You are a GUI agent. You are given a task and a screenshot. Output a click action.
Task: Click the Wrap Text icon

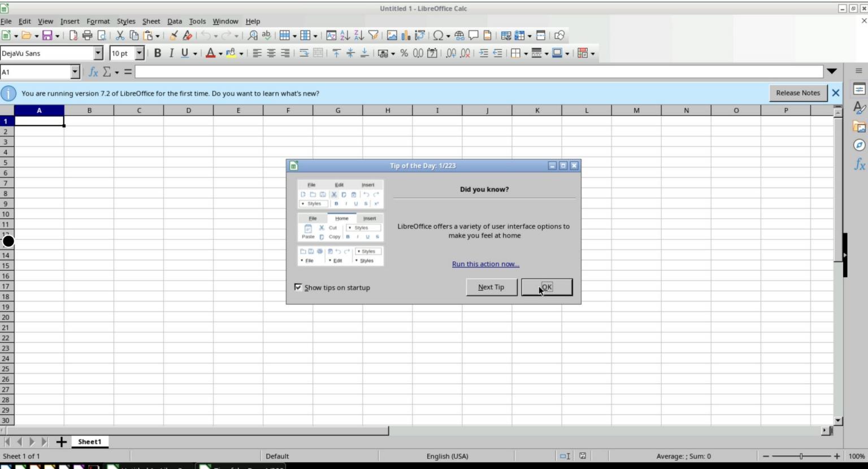(x=303, y=53)
